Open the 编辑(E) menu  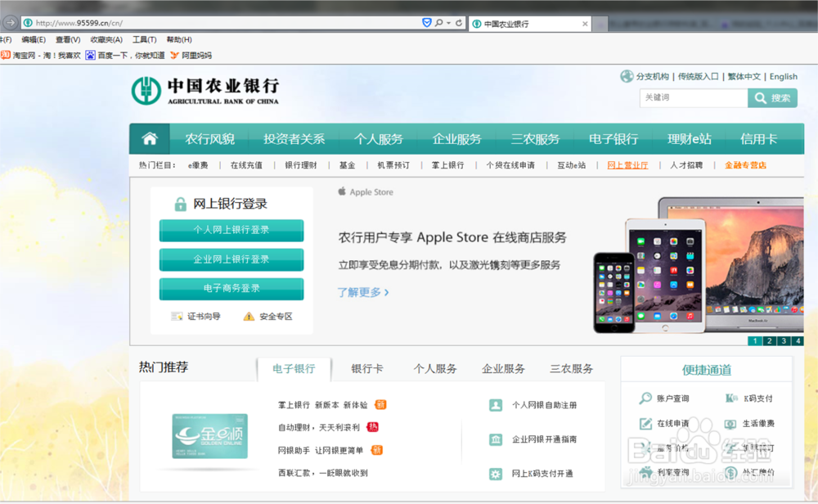(x=34, y=39)
